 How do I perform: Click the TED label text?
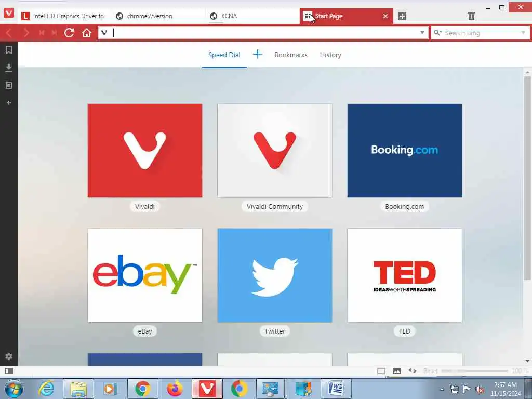(x=404, y=331)
